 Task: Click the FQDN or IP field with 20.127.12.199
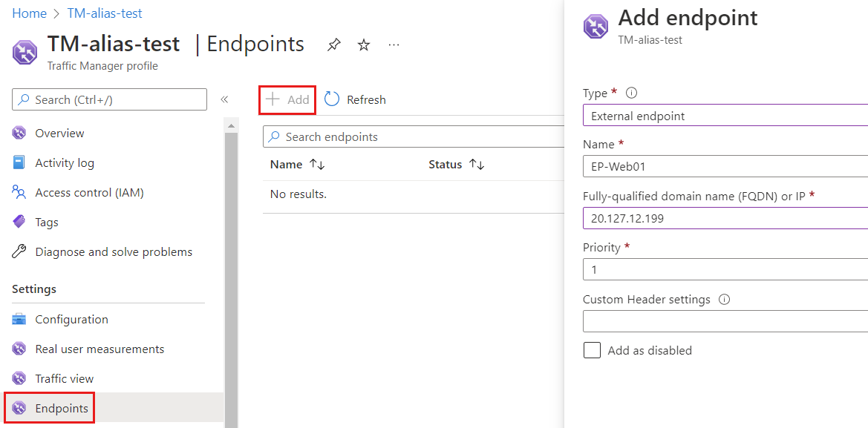click(x=725, y=218)
